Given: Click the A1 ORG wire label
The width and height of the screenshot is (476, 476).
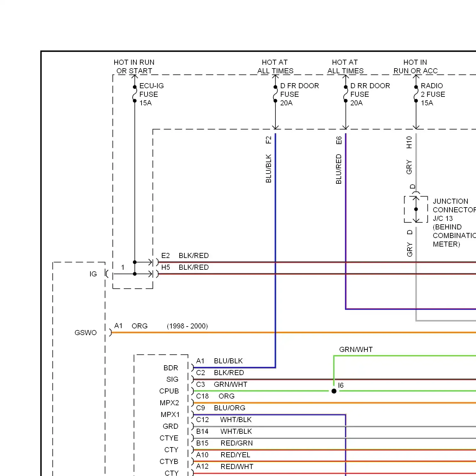Looking at the screenshot, I should (x=131, y=326).
